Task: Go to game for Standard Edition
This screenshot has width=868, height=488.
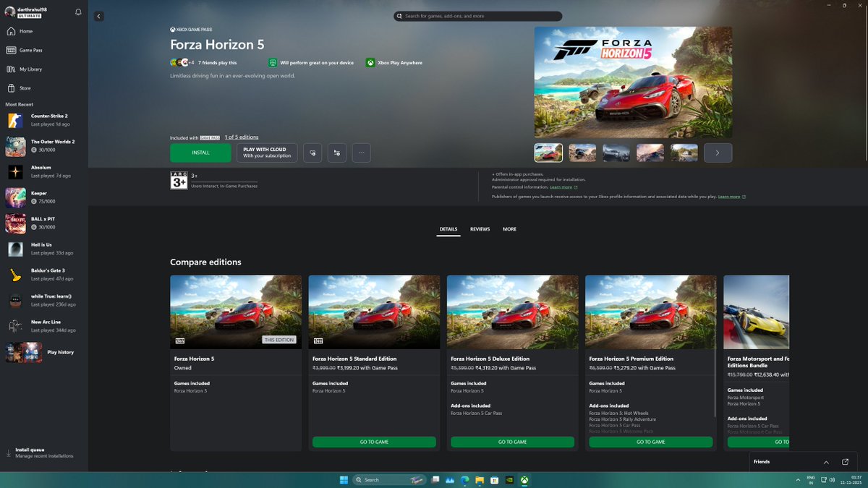Action: pyautogui.click(x=374, y=442)
